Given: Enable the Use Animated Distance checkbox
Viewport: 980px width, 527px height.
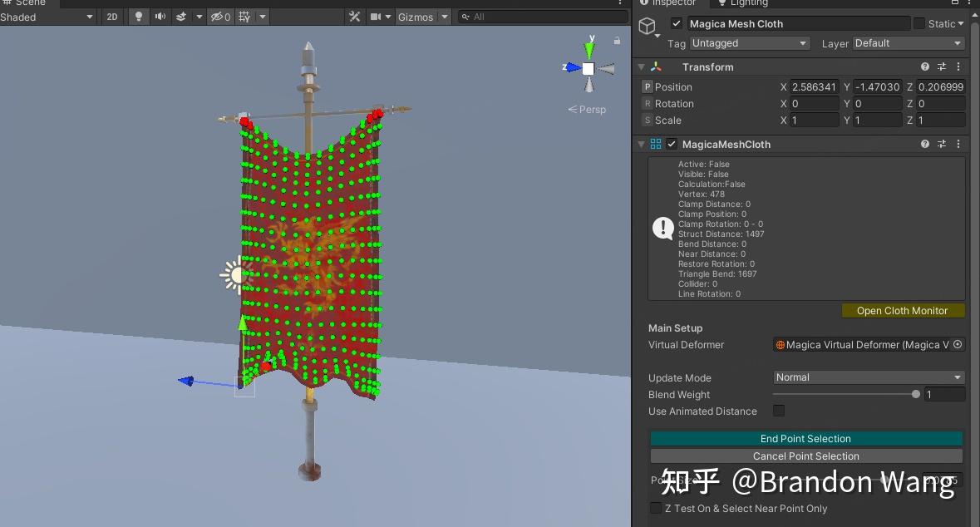Looking at the screenshot, I should [779, 411].
